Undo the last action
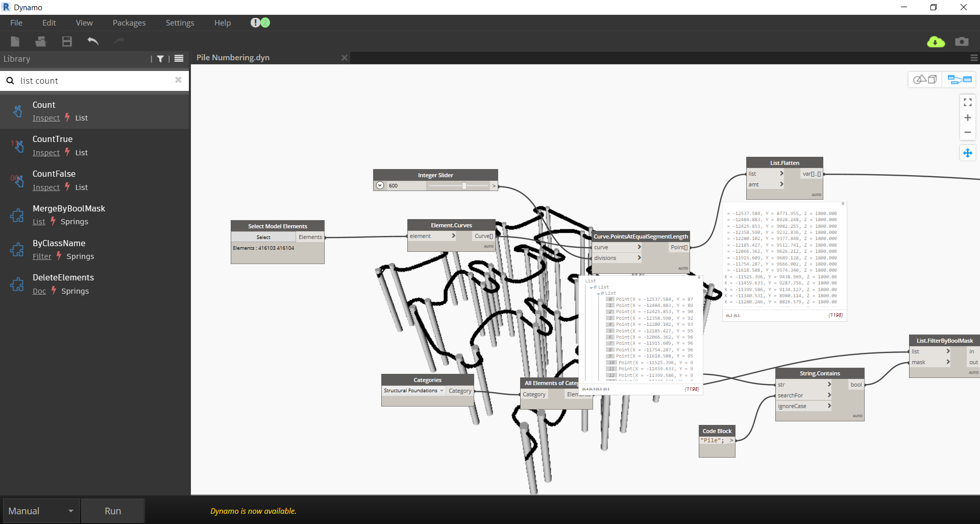 tap(93, 41)
